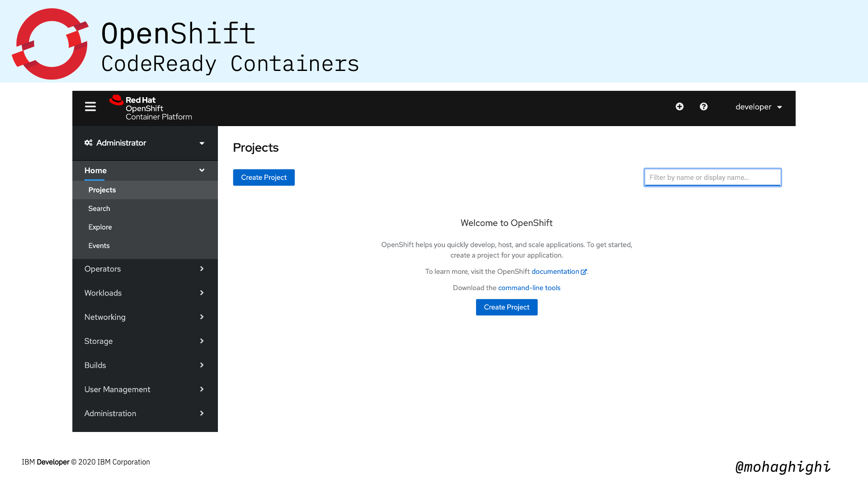Toggle the hamburger navigation menu icon

point(90,107)
